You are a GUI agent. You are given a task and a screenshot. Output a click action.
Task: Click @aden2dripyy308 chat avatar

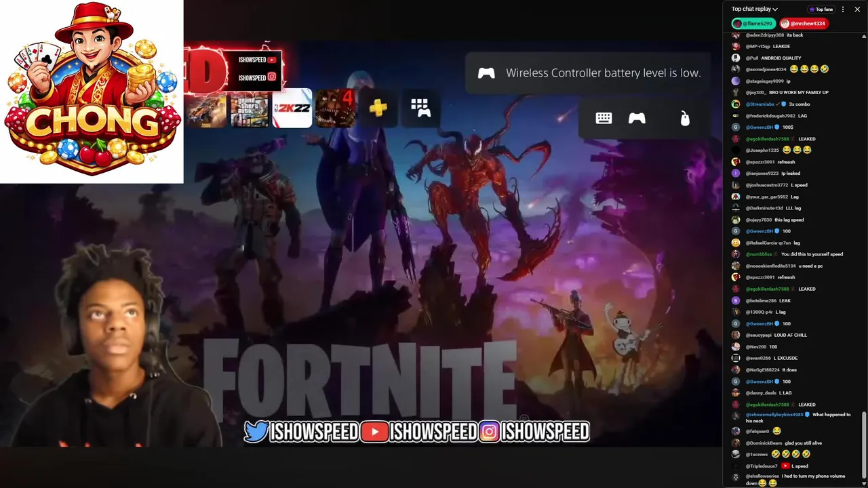tap(736, 35)
